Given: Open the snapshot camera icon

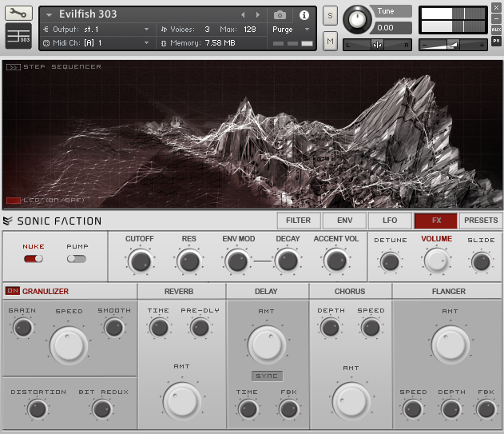Looking at the screenshot, I should [280, 15].
